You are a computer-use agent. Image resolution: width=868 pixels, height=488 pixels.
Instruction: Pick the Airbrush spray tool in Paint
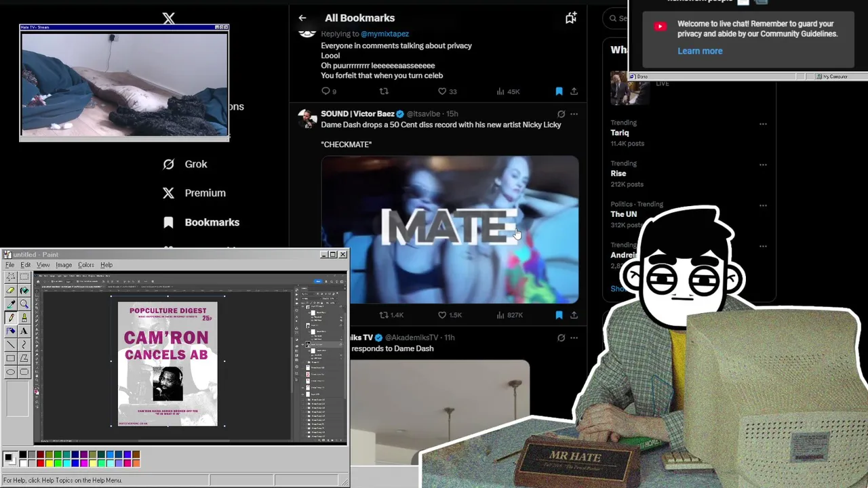point(11,331)
